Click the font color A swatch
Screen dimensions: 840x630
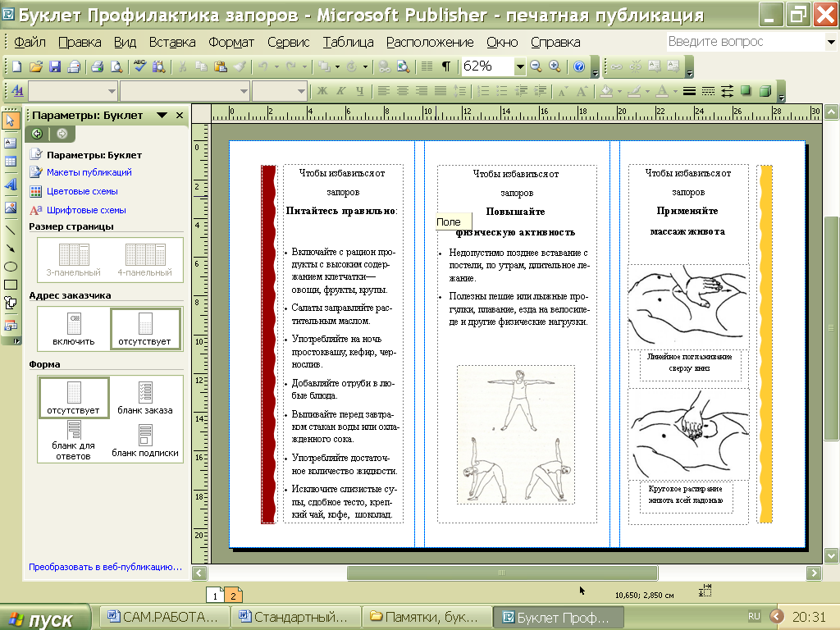[x=662, y=91]
